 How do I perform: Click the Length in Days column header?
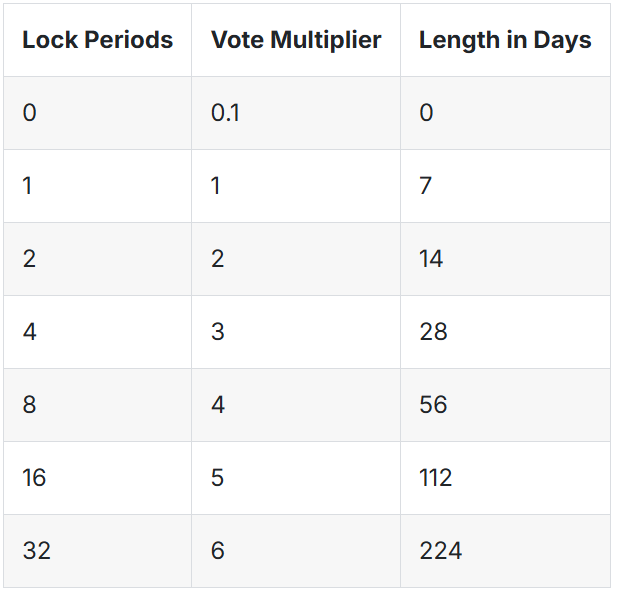[x=505, y=40]
